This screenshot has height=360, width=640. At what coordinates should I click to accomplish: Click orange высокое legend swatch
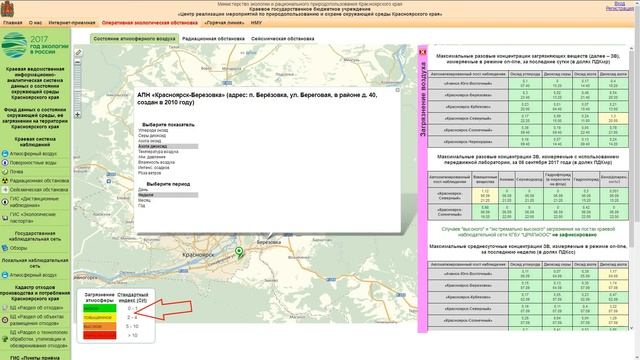[100, 327]
